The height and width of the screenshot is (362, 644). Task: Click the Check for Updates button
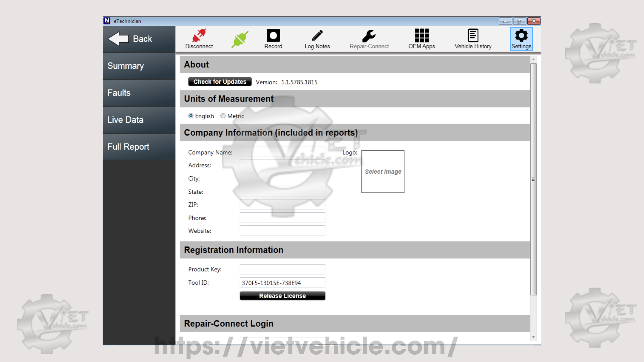pos(220,82)
